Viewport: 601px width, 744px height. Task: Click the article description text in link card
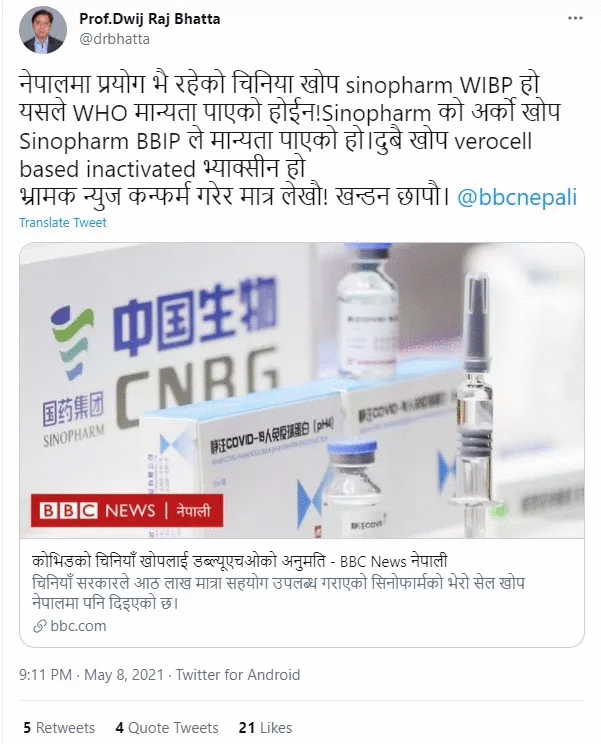[278, 593]
